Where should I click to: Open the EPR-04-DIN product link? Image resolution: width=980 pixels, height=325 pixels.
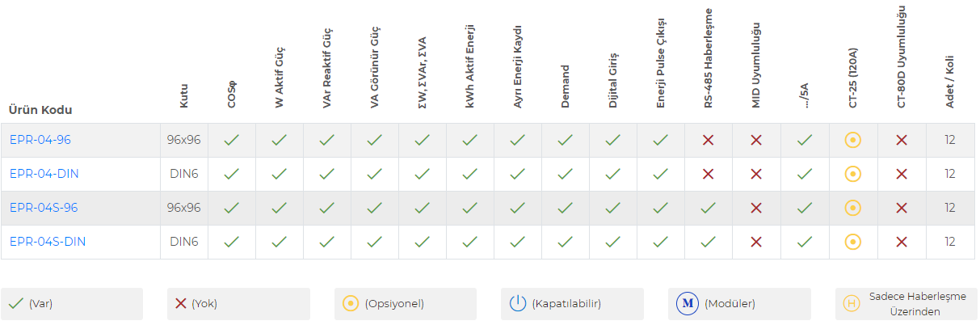(x=44, y=174)
